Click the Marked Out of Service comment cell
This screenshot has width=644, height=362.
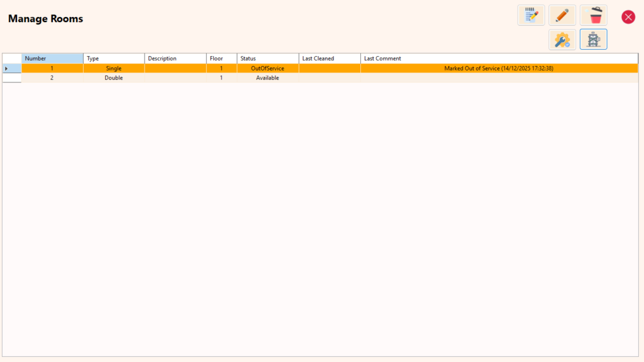coord(498,68)
